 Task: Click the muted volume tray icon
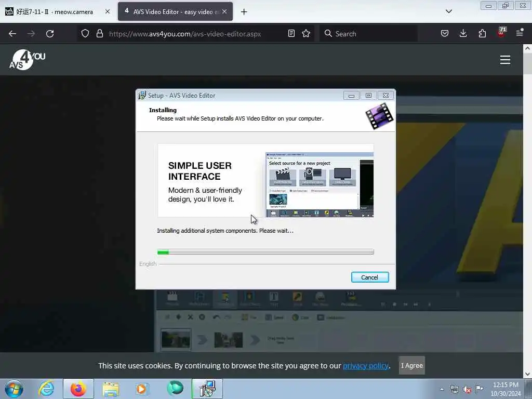coord(467,390)
